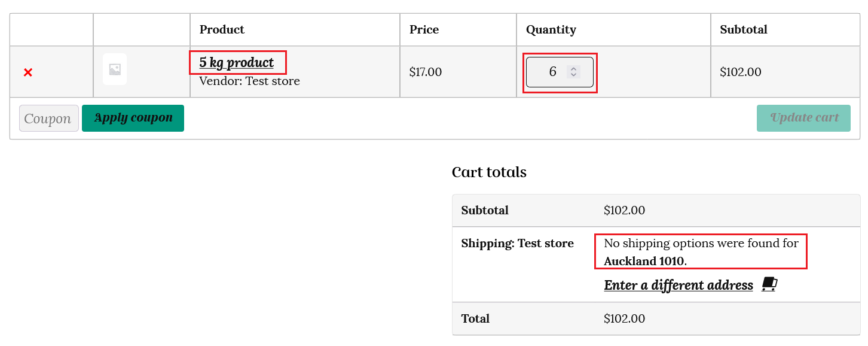The height and width of the screenshot is (346, 868).
Task: Click the Price column header
Action: 424,30
